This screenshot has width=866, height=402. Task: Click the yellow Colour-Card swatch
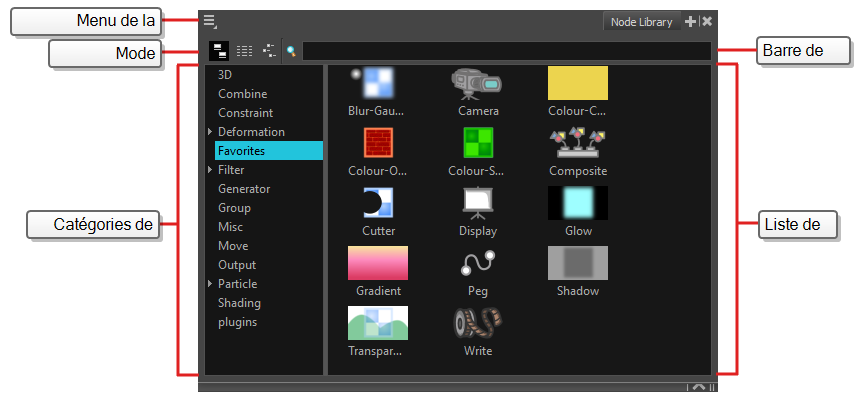click(x=577, y=84)
